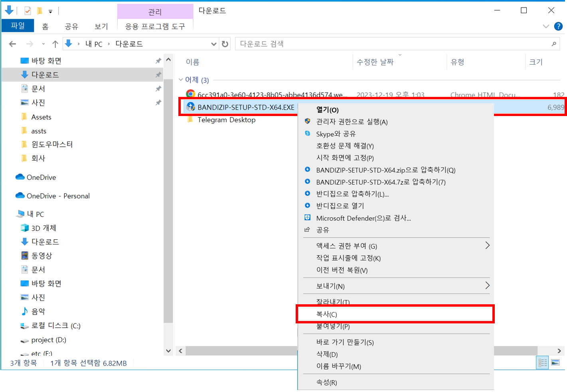Click the pin icon beside 문서 in quick access
This screenshot has width=567, height=392.
click(158, 89)
